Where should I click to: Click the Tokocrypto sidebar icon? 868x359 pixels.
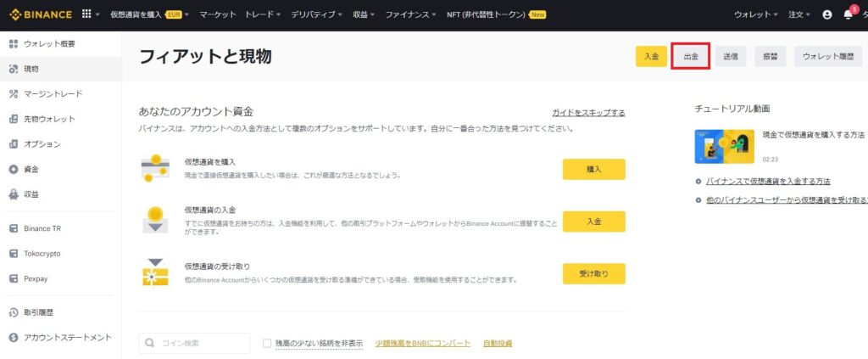point(14,253)
